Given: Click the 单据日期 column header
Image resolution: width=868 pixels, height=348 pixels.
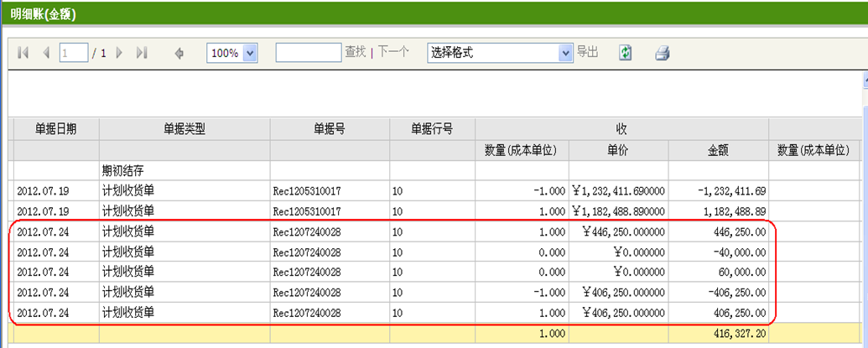Looking at the screenshot, I should pos(55,129).
